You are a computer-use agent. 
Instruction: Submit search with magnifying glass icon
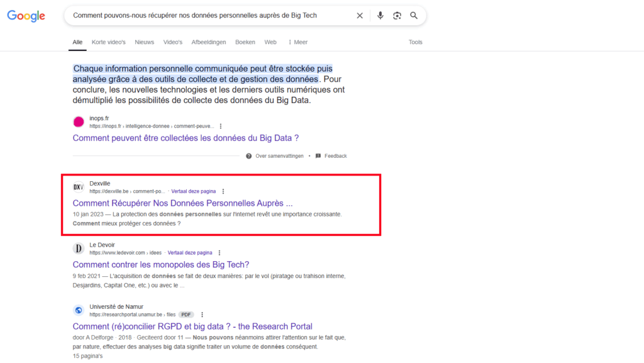pos(414,16)
